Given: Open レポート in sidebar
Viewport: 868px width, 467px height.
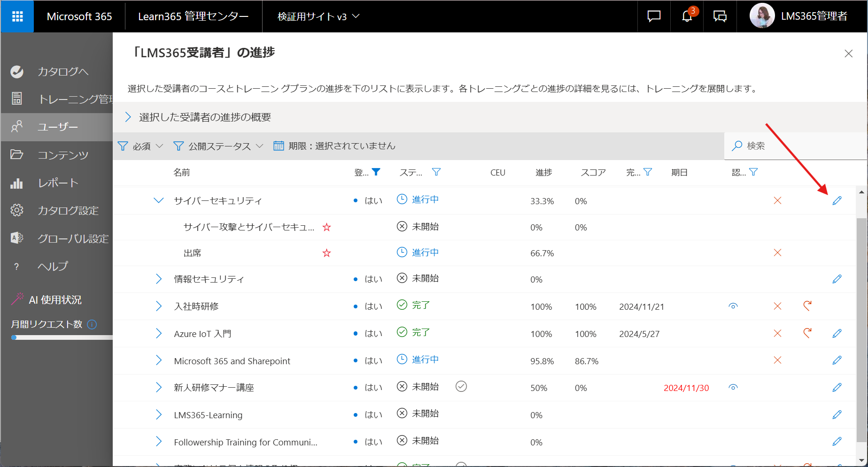Looking at the screenshot, I should pyautogui.click(x=57, y=183).
